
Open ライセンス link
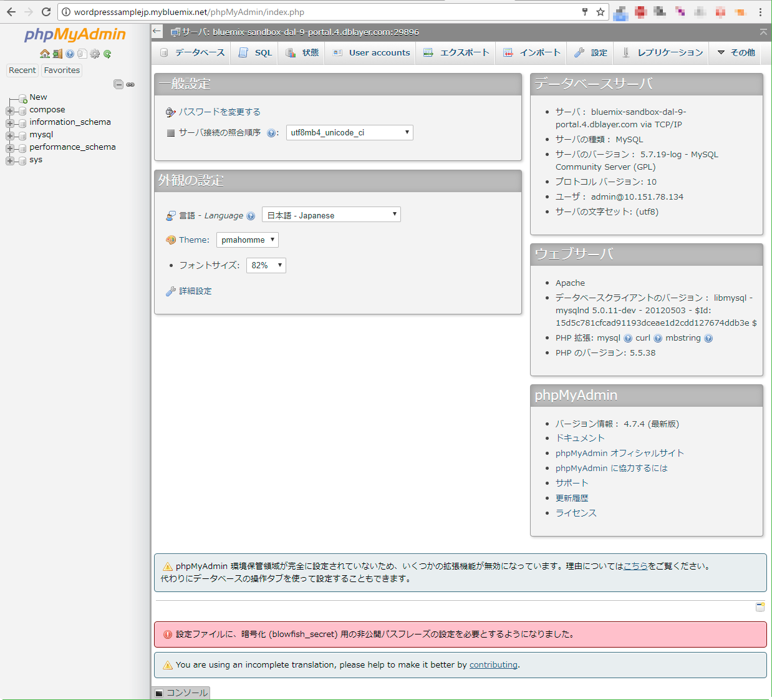(x=576, y=513)
